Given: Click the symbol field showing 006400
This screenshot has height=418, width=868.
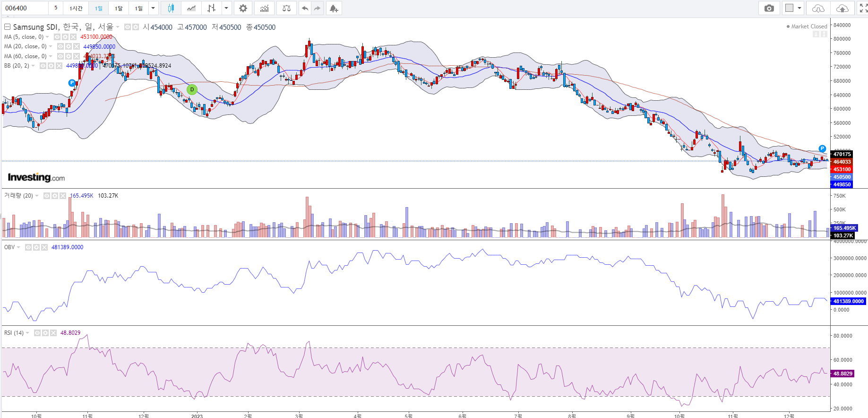Looking at the screenshot, I should pyautogui.click(x=24, y=8).
